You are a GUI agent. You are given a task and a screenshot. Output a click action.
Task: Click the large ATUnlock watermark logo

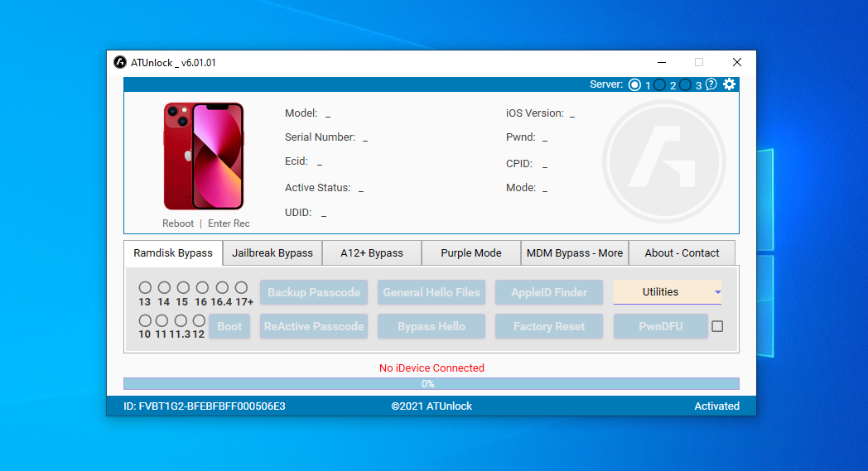(x=663, y=156)
